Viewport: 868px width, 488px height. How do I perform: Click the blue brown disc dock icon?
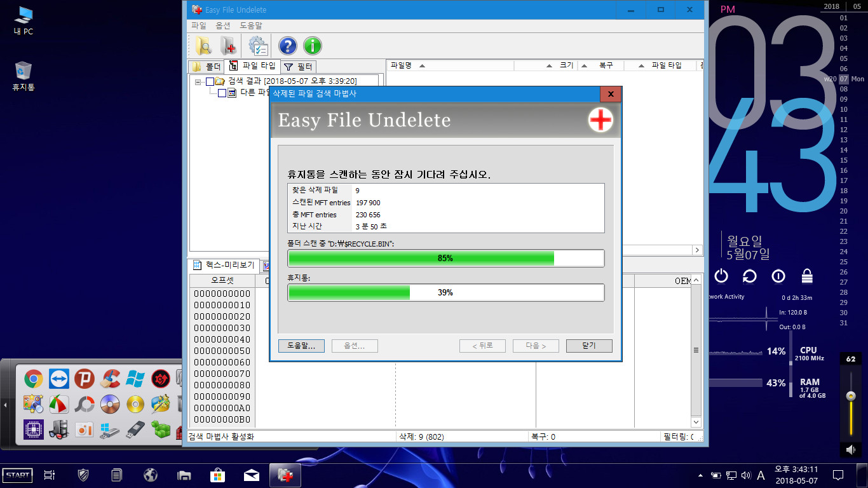[109, 404]
